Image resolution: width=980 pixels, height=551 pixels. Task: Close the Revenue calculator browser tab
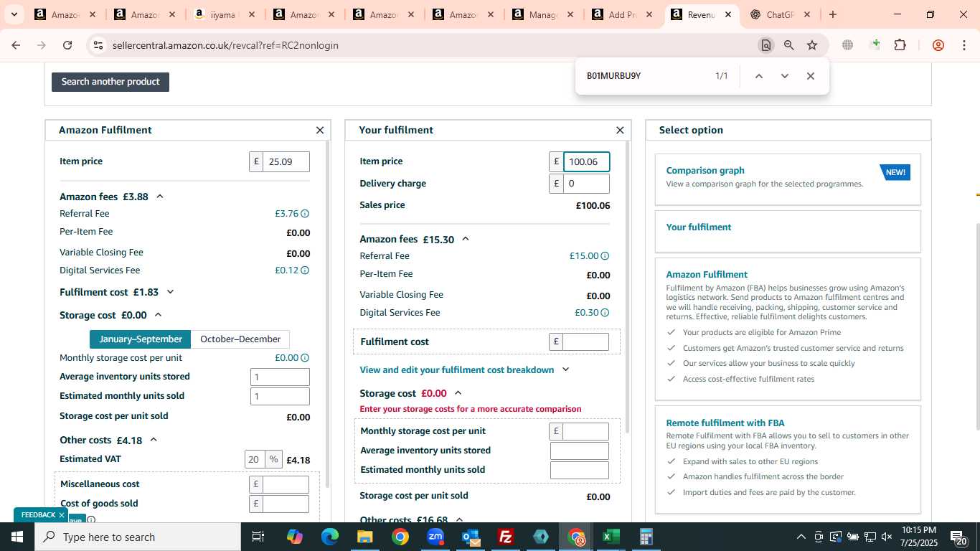[727, 14]
